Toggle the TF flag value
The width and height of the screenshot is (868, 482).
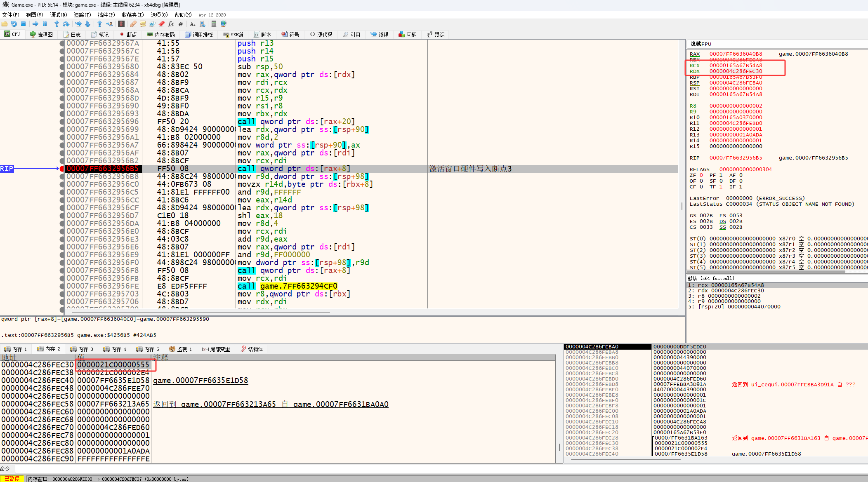721,187
